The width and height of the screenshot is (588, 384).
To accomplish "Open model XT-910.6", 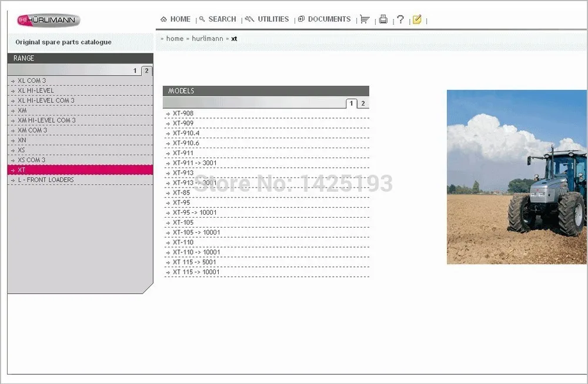I will click(x=266, y=143).
